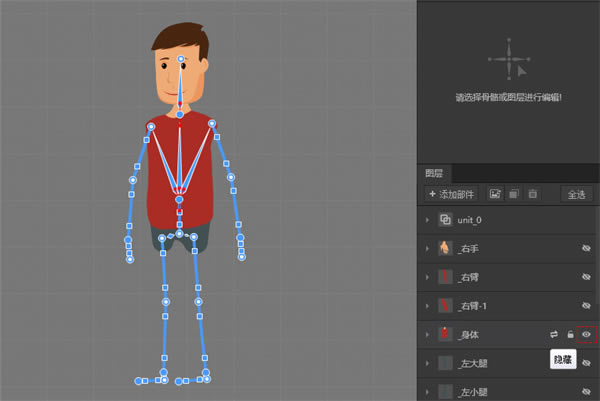
Task: Click the 全选 button
Action: [x=576, y=193]
